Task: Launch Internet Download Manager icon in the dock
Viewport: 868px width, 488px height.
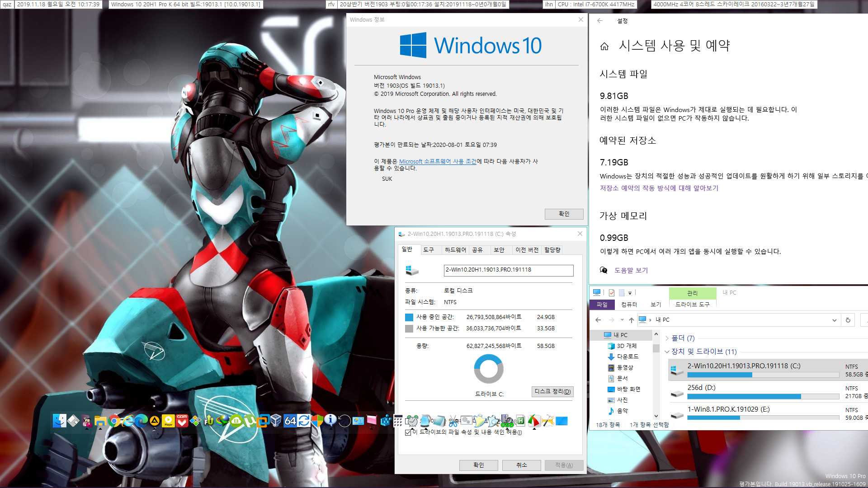Action: pos(223,421)
